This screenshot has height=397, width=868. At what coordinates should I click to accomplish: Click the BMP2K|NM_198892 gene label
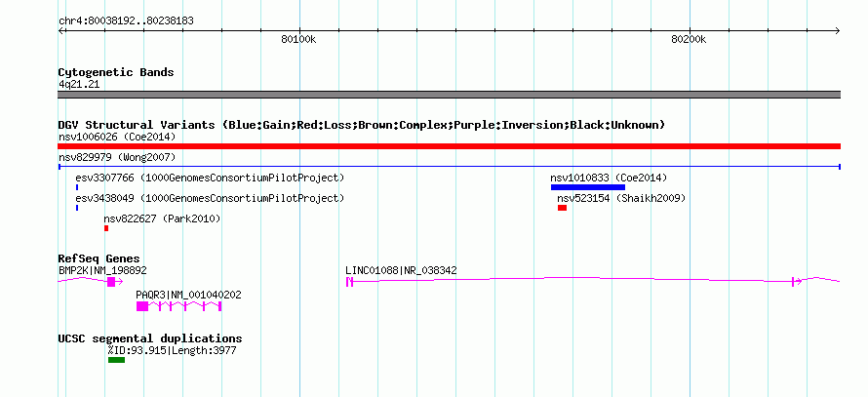coord(103,271)
